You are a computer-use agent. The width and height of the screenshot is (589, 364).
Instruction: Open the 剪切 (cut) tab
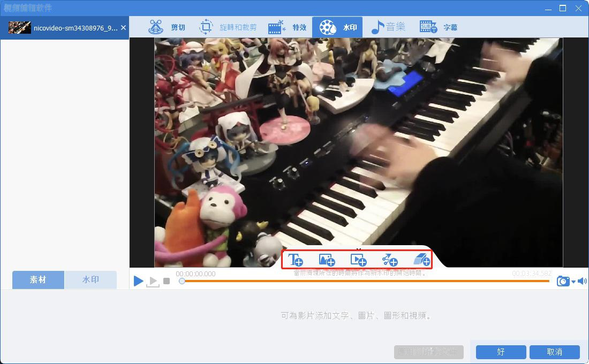167,27
